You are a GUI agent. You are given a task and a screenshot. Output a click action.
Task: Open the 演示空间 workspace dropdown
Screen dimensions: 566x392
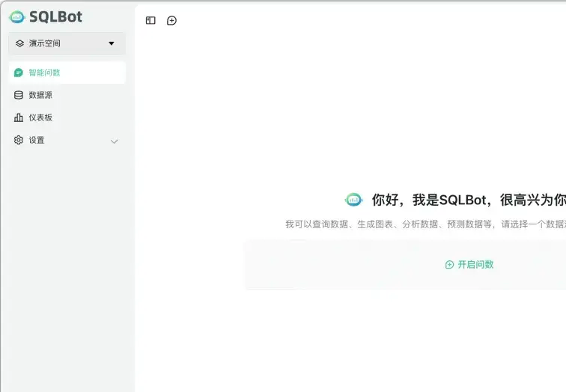click(67, 43)
